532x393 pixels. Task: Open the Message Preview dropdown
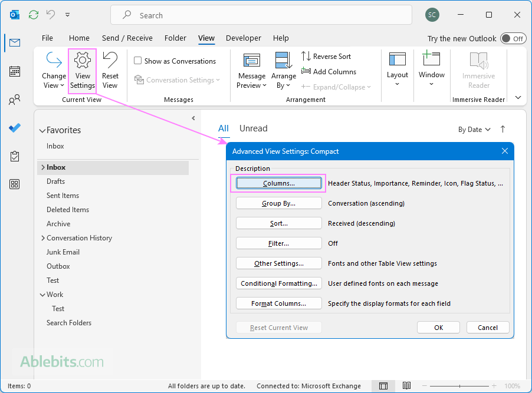tap(251, 71)
